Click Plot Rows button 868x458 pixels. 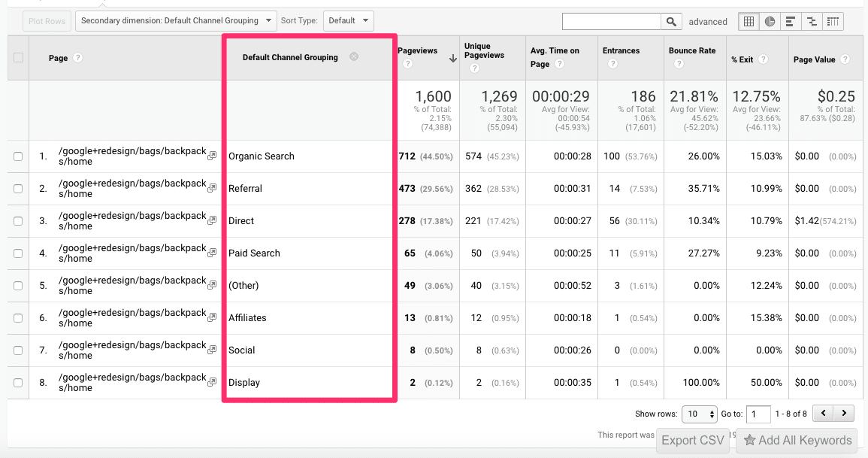(x=47, y=21)
